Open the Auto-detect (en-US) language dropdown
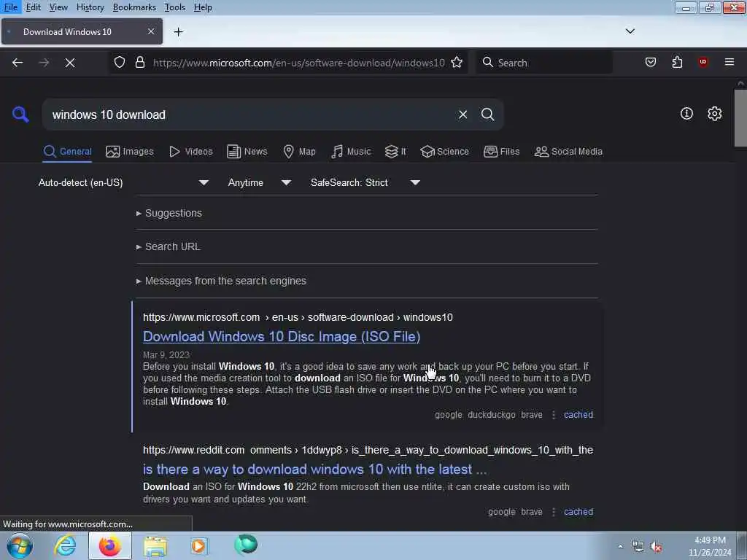The height and width of the screenshot is (560, 747). click(x=123, y=182)
